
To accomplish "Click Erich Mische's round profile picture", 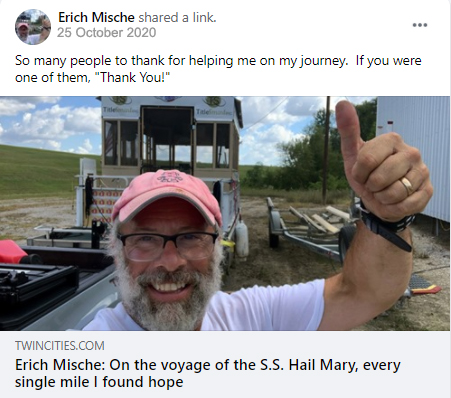I will click(x=33, y=27).
